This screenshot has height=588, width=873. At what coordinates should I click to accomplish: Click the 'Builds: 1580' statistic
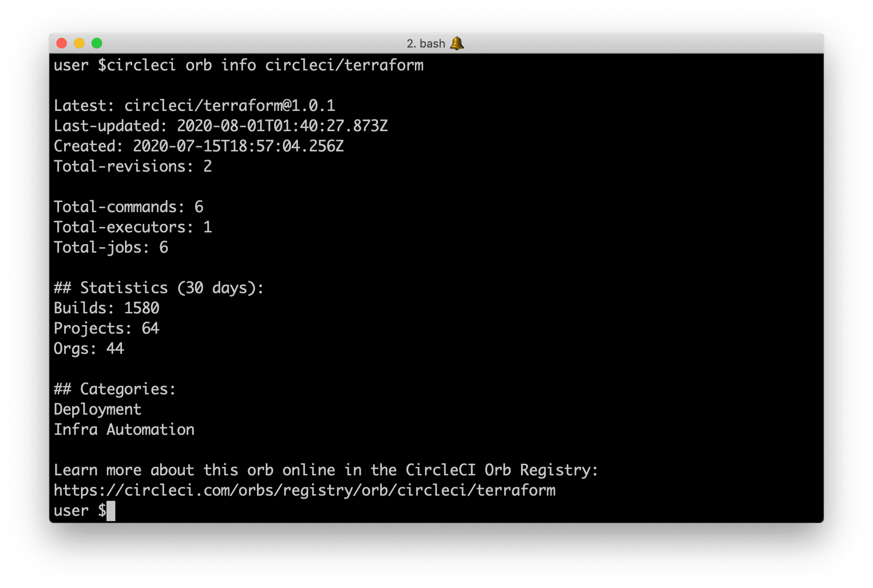pyautogui.click(x=106, y=308)
